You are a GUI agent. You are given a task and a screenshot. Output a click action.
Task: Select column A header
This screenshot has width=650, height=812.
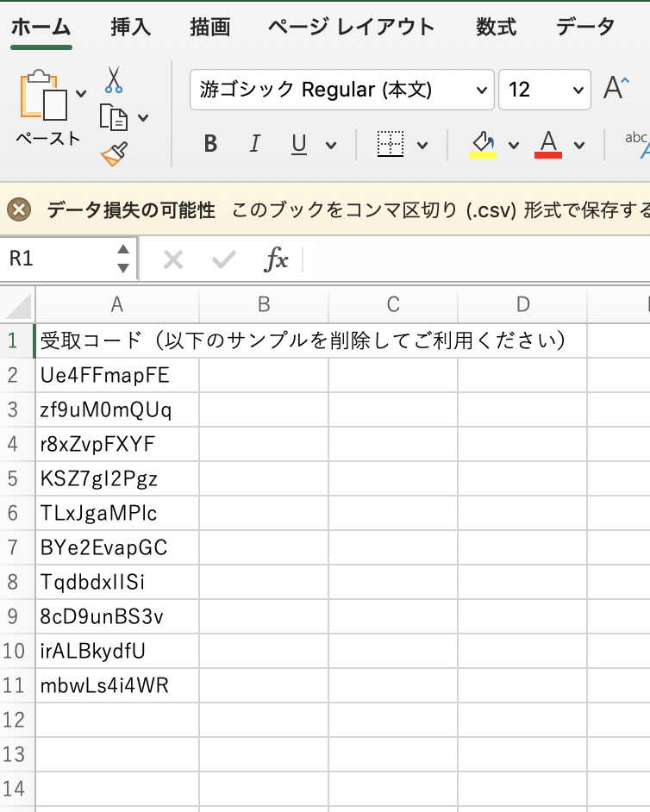[117, 304]
